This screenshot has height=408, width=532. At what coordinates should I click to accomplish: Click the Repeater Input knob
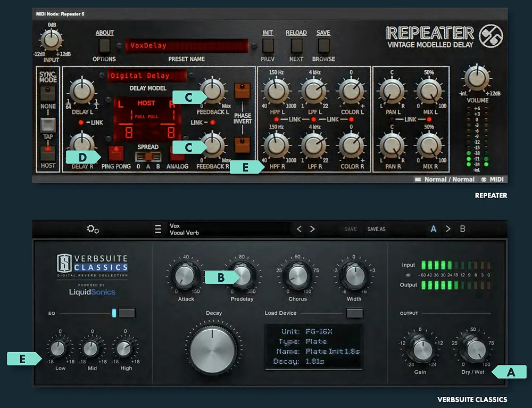(51, 40)
